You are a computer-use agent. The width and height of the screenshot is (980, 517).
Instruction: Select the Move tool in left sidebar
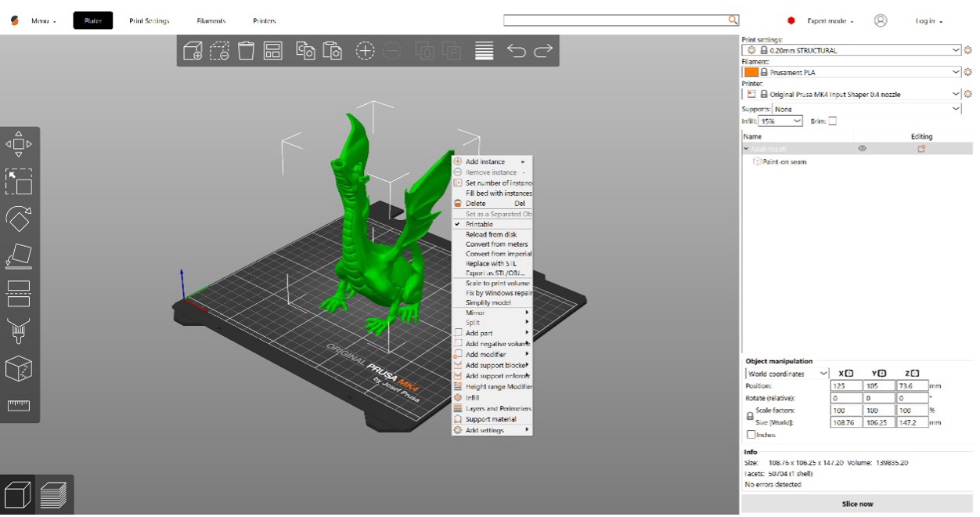19,144
